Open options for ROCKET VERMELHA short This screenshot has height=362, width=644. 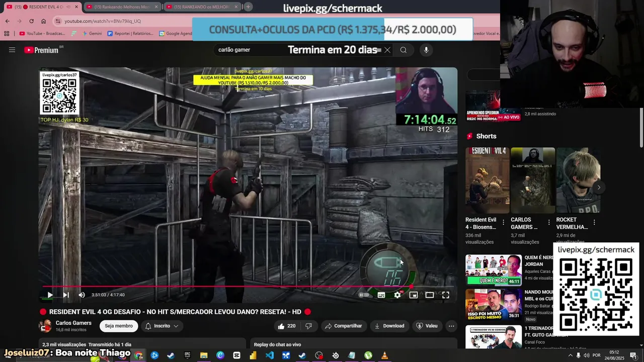tap(594, 222)
